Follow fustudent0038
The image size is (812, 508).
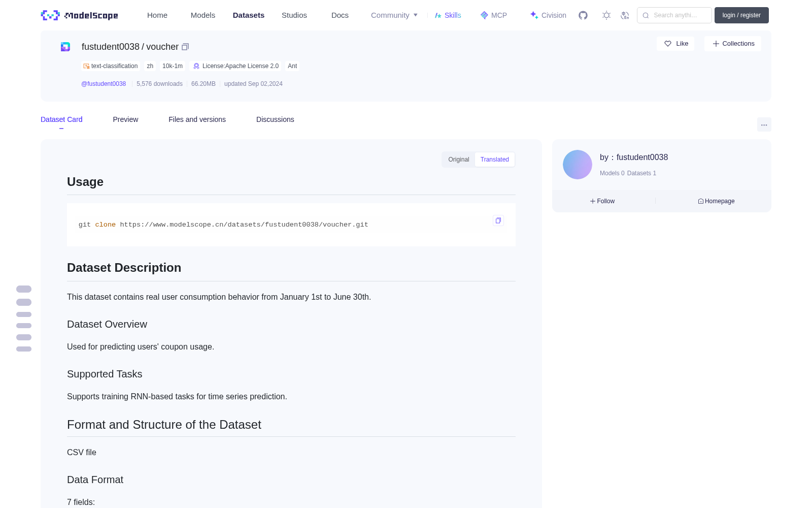(602, 201)
